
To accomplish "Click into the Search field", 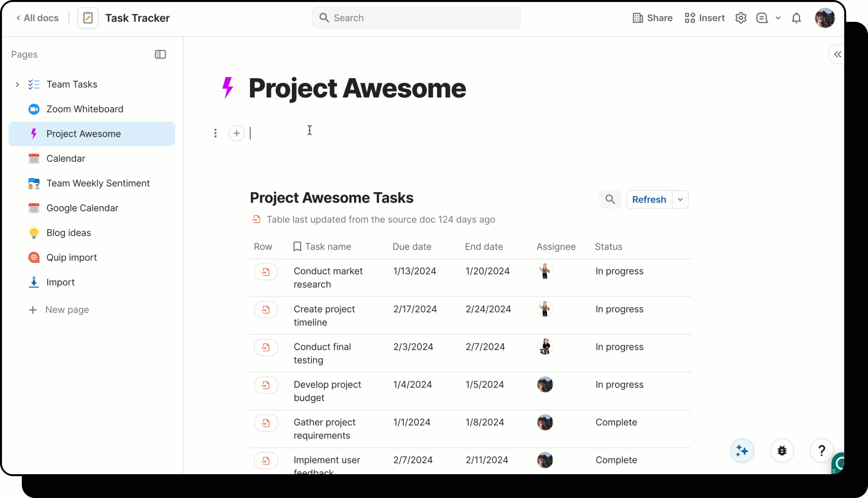I will coord(416,18).
